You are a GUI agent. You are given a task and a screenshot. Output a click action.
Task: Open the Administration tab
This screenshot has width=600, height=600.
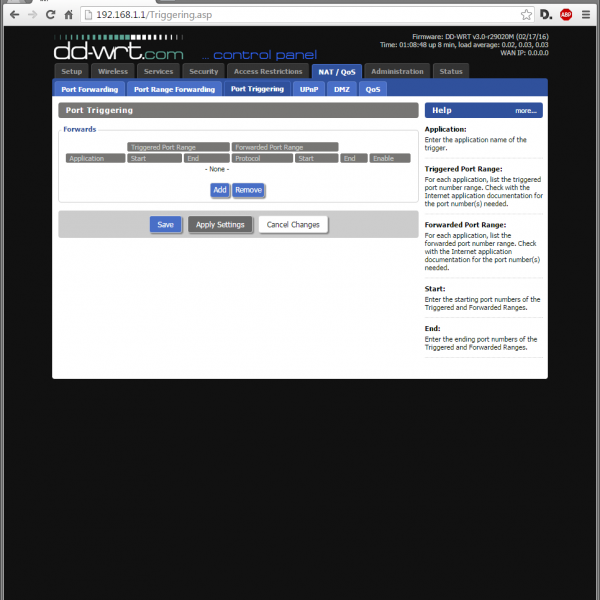tap(397, 71)
